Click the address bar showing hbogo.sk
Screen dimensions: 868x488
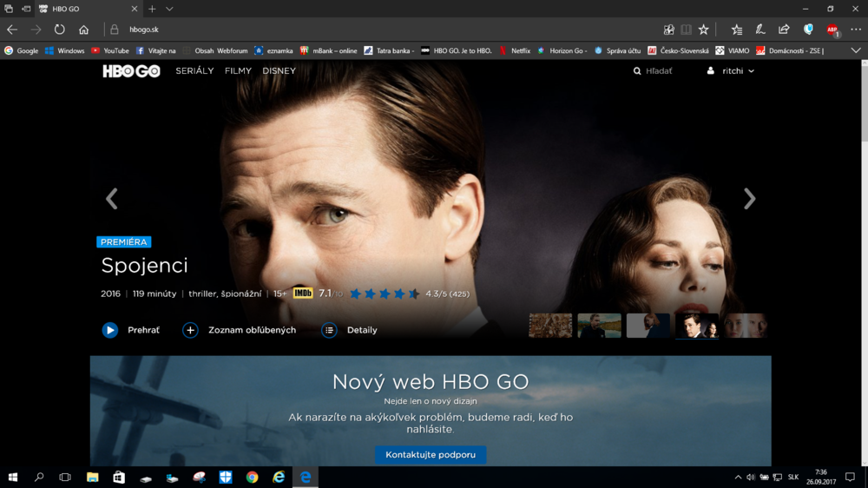347,30
